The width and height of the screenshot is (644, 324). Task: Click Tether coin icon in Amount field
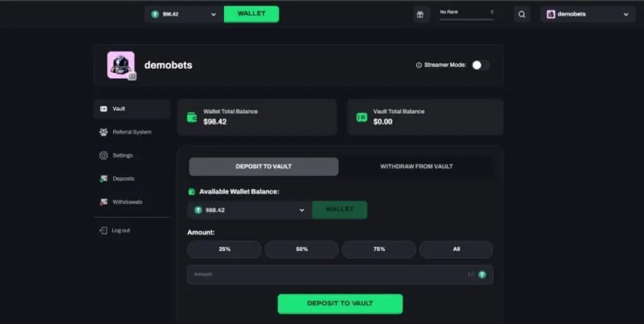click(482, 274)
